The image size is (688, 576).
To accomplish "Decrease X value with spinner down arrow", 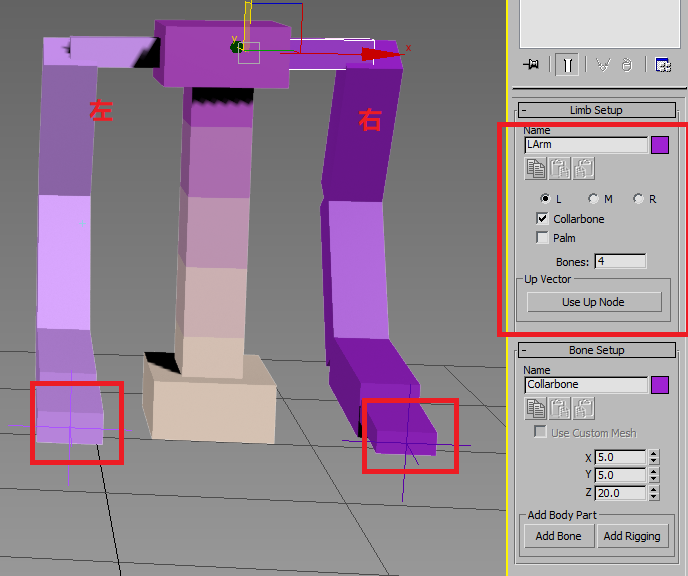I will pos(654,461).
